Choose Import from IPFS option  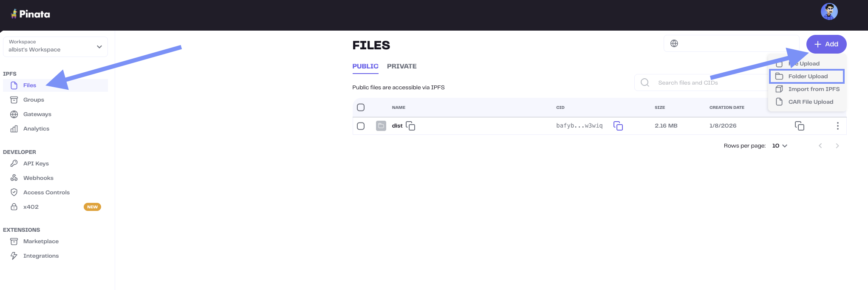813,89
